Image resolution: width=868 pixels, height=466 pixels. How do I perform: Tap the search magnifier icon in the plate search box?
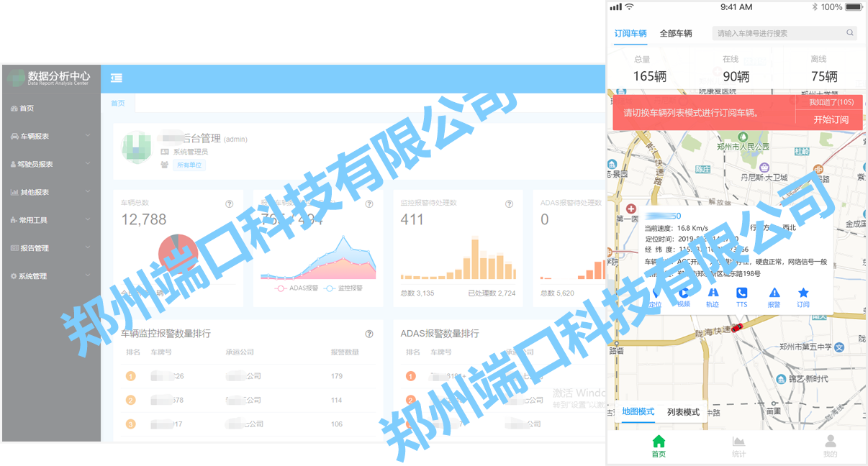[x=850, y=33]
